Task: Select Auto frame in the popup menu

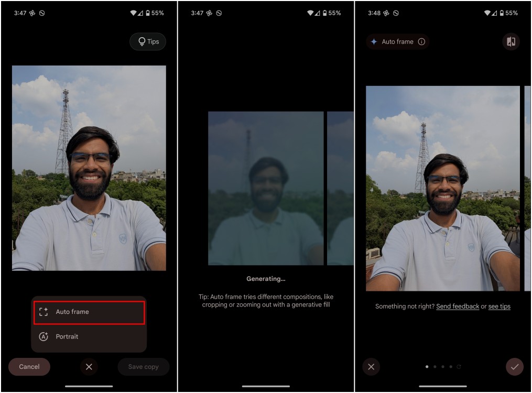Action: pyautogui.click(x=89, y=312)
